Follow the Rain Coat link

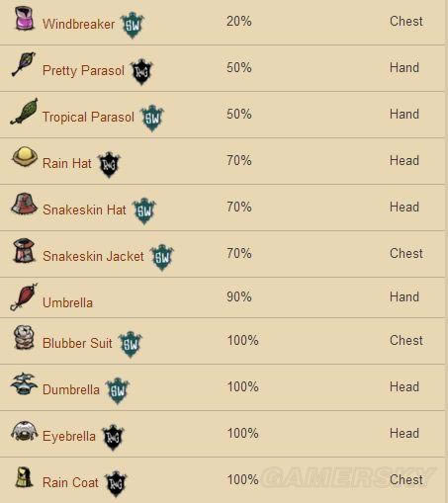70,483
